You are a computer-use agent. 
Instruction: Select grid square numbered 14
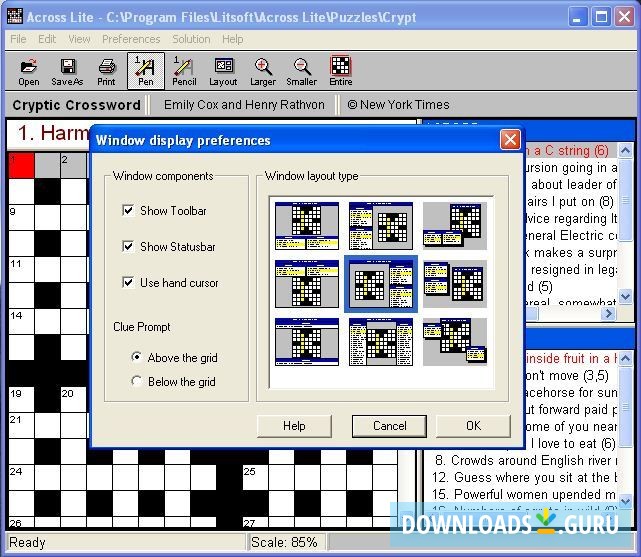coord(22,321)
